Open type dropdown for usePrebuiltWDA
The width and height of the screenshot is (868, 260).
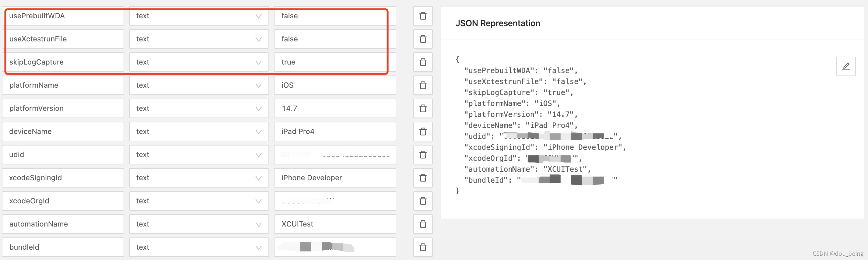pyautogui.click(x=199, y=16)
